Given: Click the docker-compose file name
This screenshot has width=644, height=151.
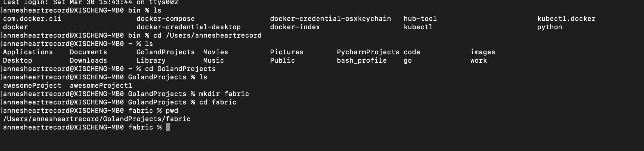Looking at the screenshot, I should click(x=165, y=19).
